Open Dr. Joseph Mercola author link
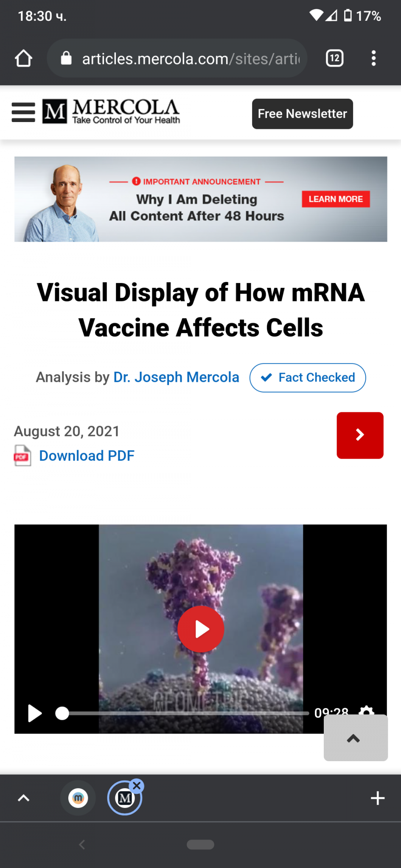The image size is (401, 868). 176,377
